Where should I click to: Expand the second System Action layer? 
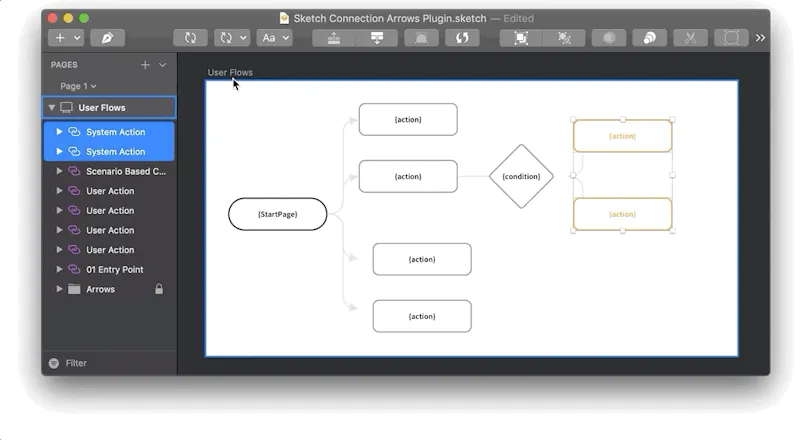[x=59, y=152]
